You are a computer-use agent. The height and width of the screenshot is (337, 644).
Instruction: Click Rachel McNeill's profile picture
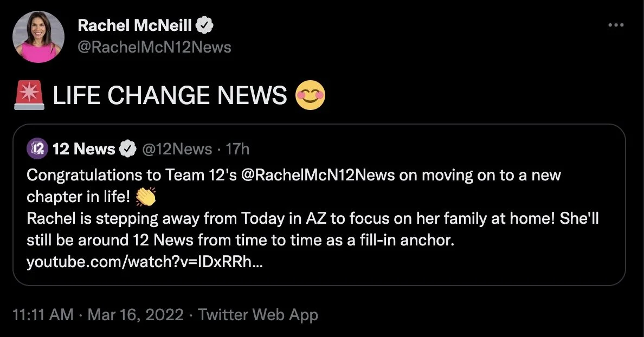pyautogui.click(x=38, y=37)
